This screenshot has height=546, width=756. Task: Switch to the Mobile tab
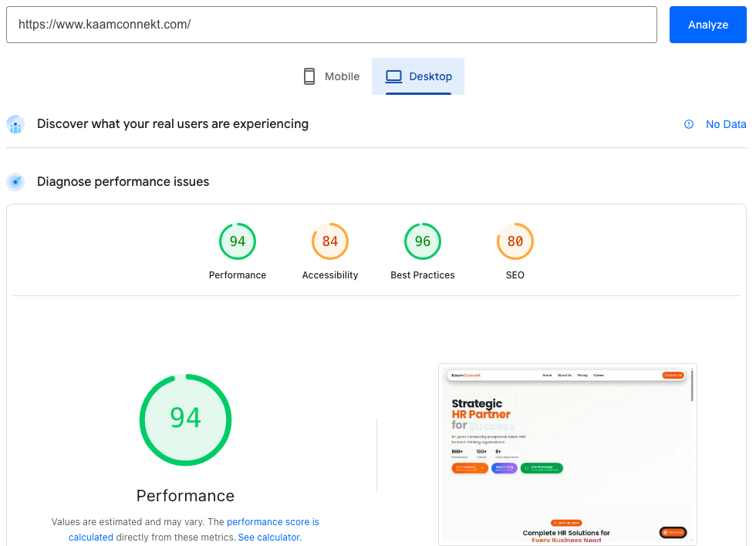pos(331,76)
